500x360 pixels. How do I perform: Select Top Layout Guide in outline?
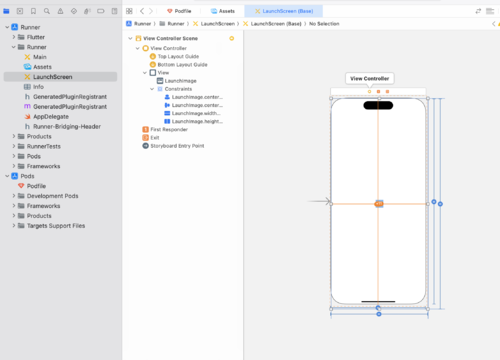coord(178,56)
